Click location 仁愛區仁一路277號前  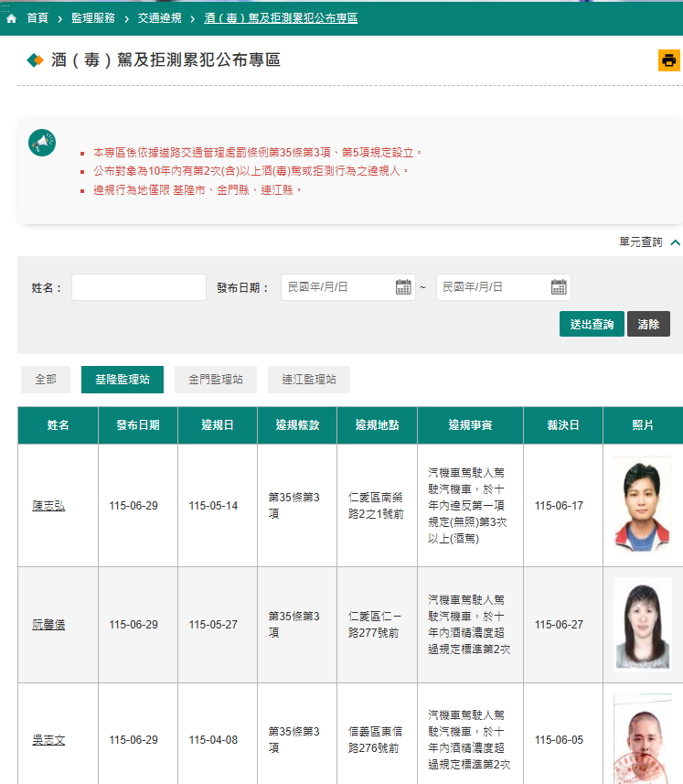pyautogui.click(x=375, y=625)
